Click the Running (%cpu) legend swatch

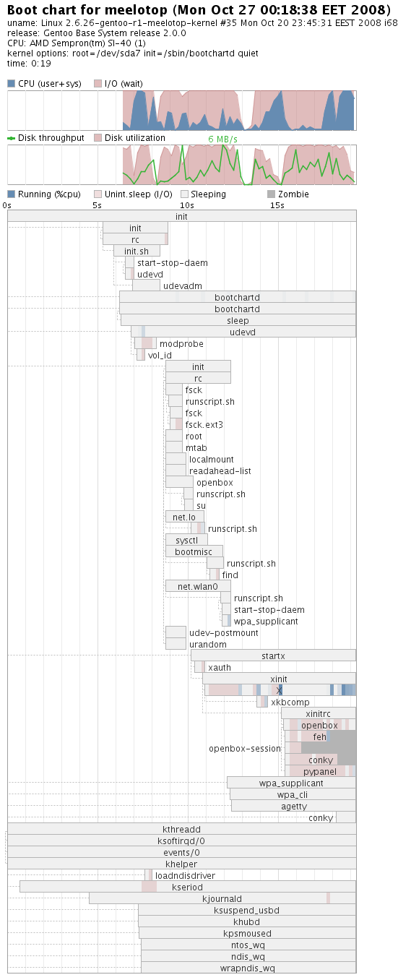(x=12, y=194)
